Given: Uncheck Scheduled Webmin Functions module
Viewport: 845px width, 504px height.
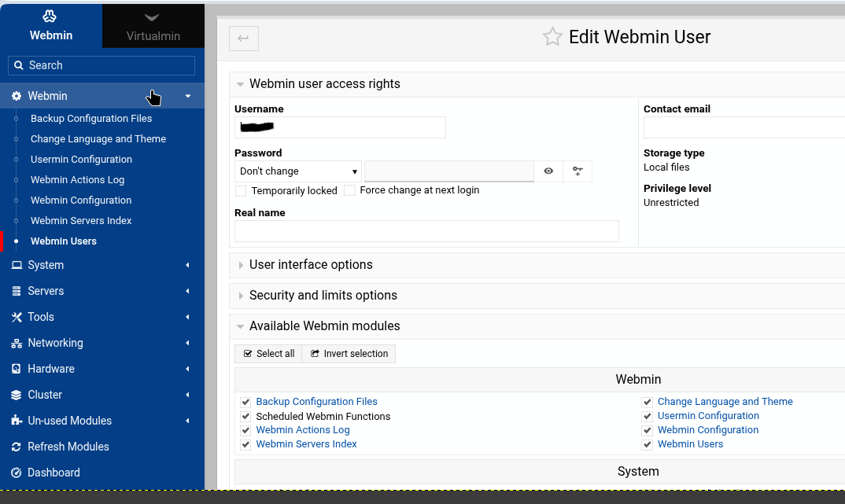Looking at the screenshot, I should 245,417.
